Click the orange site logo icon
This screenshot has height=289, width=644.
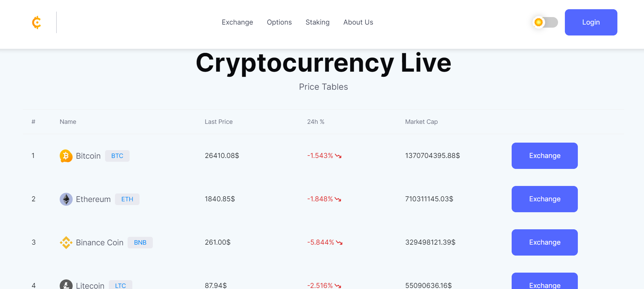pyautogui.click(x=36, y=23)
